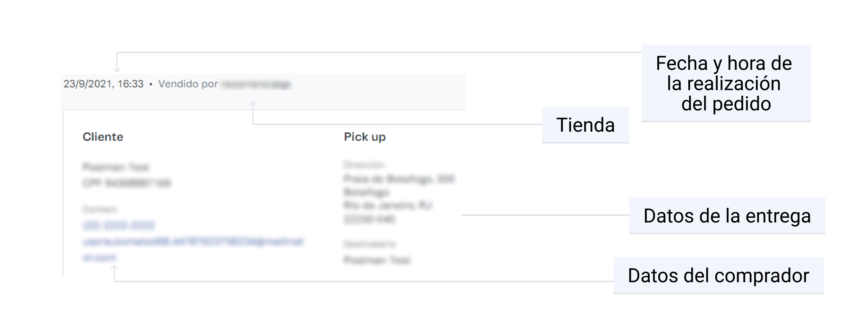Open the blurred customer email address link

pos(193,242)
